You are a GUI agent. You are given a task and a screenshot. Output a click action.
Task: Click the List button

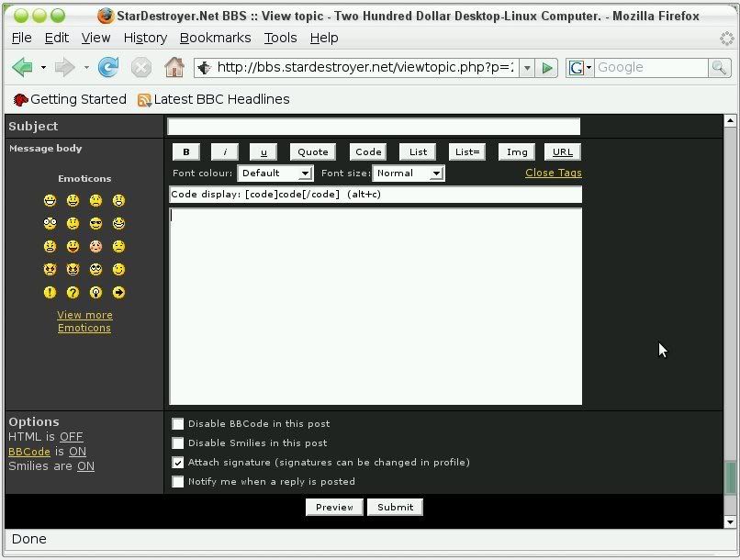pos(418,151)
